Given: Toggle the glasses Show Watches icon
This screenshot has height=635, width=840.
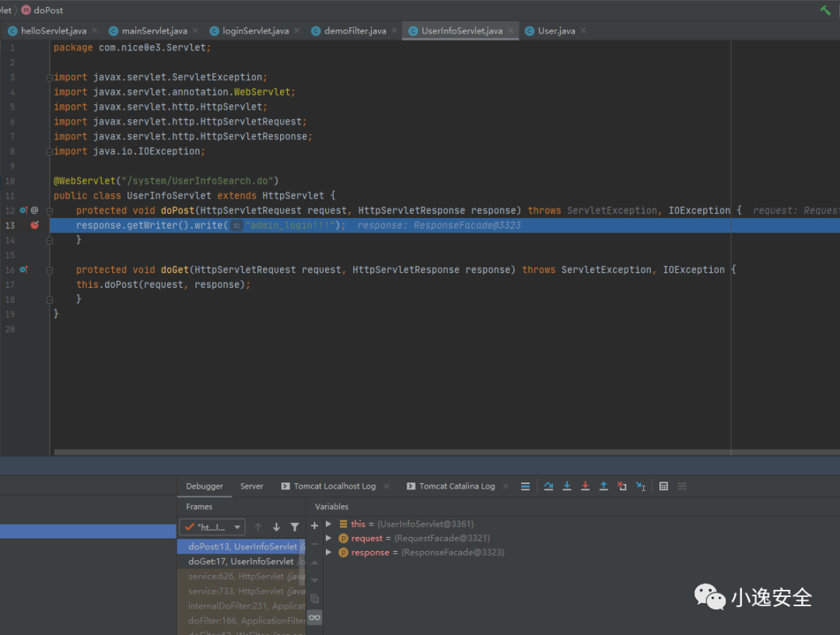Looking at the screenshot, I should point(314,618).
